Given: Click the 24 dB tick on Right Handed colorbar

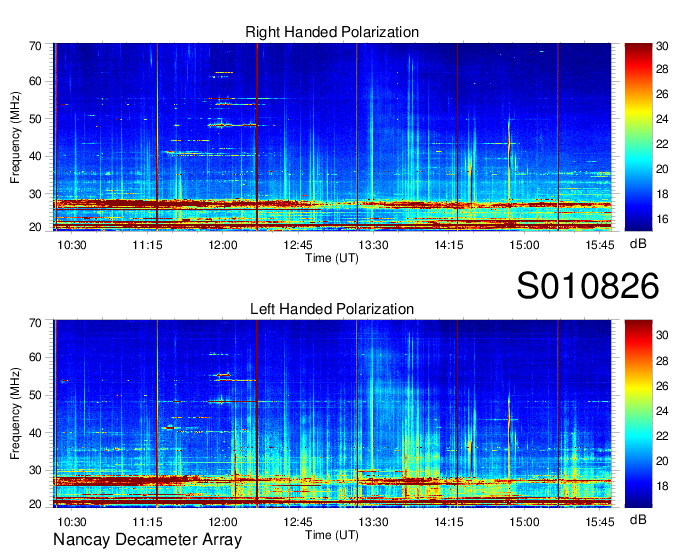Looking at the screenshot, I should (x=662, y=119).
